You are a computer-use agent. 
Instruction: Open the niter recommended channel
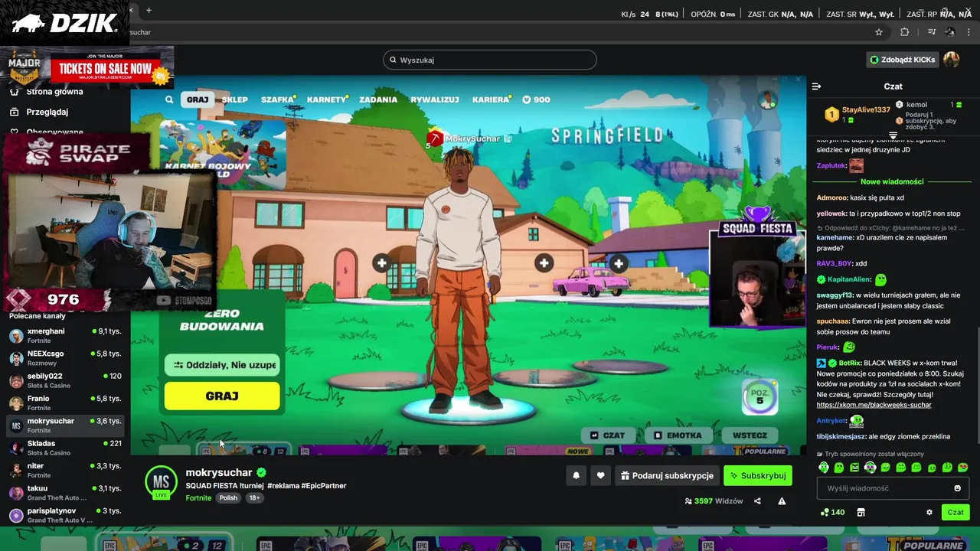pyautogui.click(x=65, y=470)
